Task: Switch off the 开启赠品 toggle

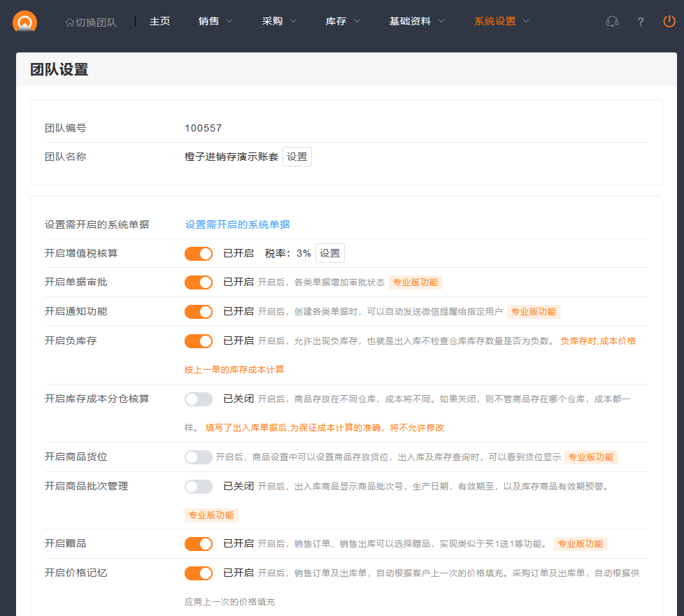Action: [199, 544]
